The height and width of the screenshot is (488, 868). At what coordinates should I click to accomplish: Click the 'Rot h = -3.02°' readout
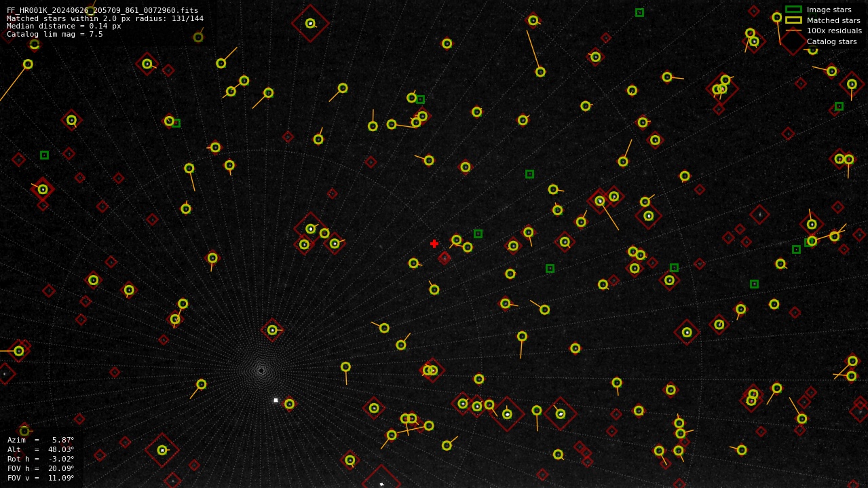[x=41, y=459]
